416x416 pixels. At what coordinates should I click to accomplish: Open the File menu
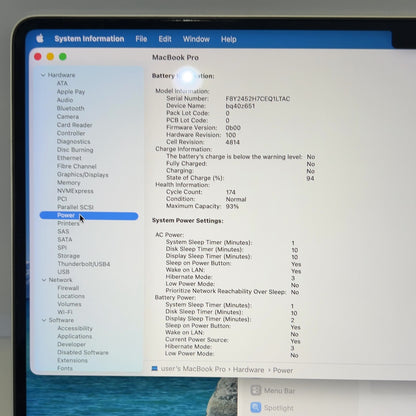(x=141, y=39)
